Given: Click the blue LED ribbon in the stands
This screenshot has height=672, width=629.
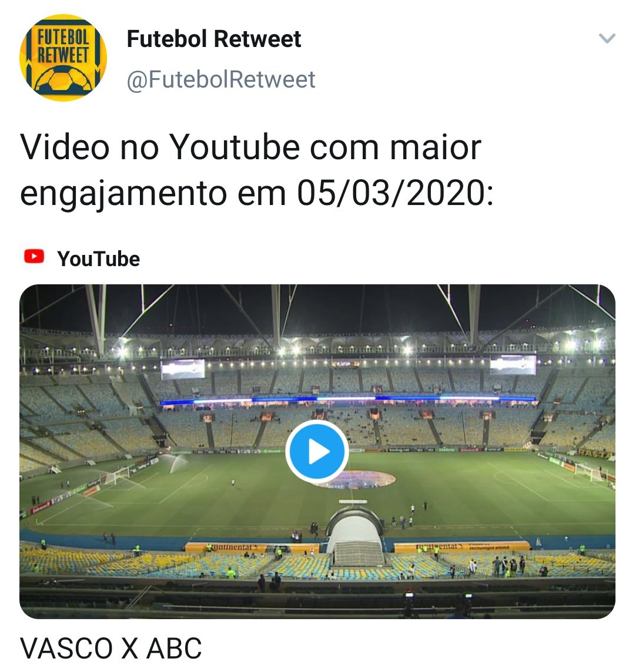Looking at the screenshot, I should [348, 399].
